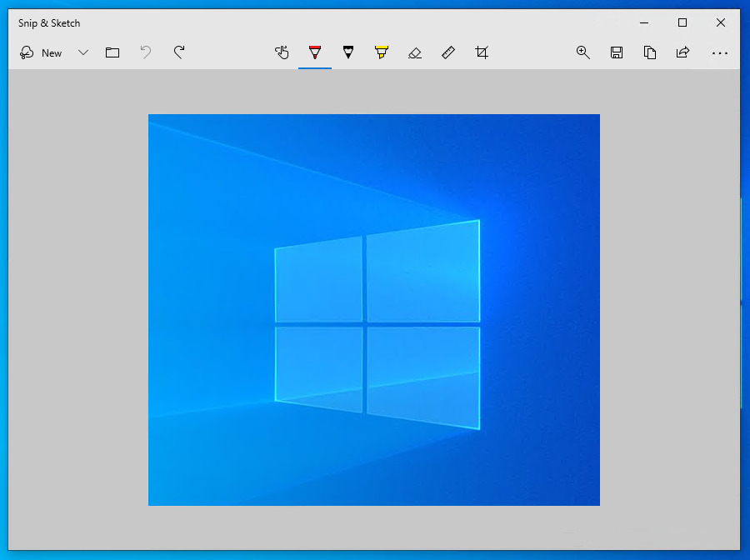Minimize the Snip & Sketch window
Image resolution: width=750 pixels, height=560 pixels.
point(644,22)
